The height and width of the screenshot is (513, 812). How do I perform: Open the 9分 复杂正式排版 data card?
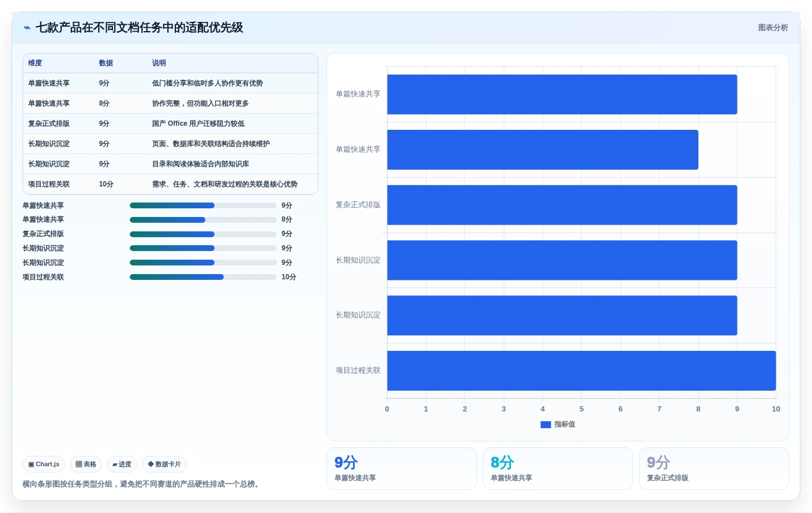coord(714,469)
